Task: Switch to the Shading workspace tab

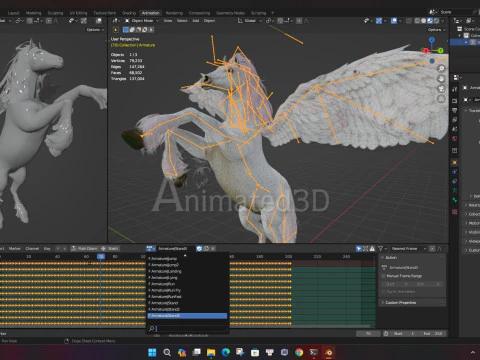Action: [129, 13]
